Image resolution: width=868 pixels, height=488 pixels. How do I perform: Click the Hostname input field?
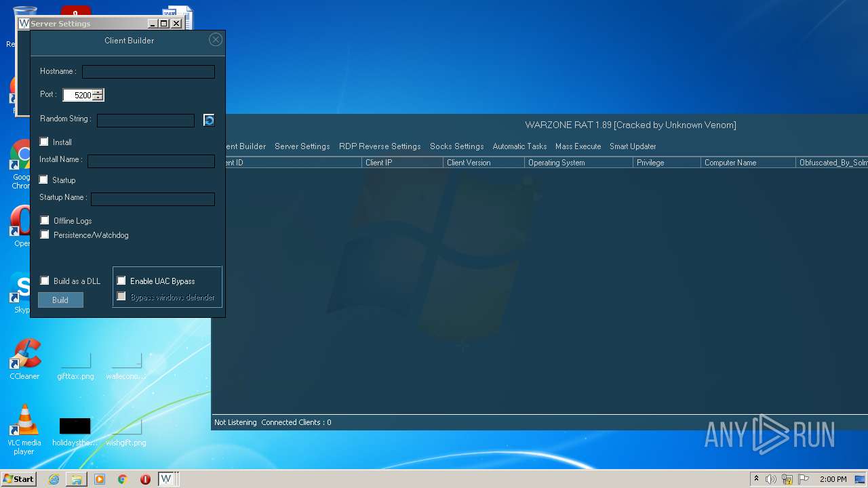[149, 71]
